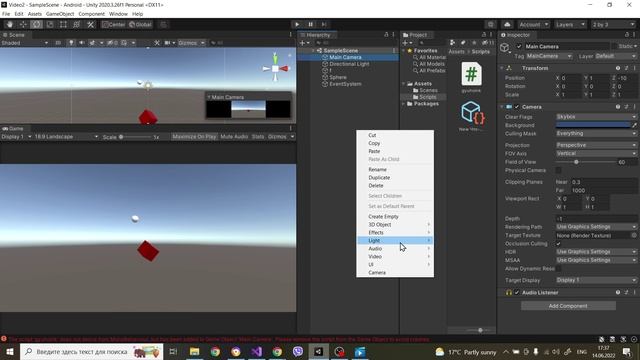Toggle the Audio Listener enabled checkbox

coord(517,293)
